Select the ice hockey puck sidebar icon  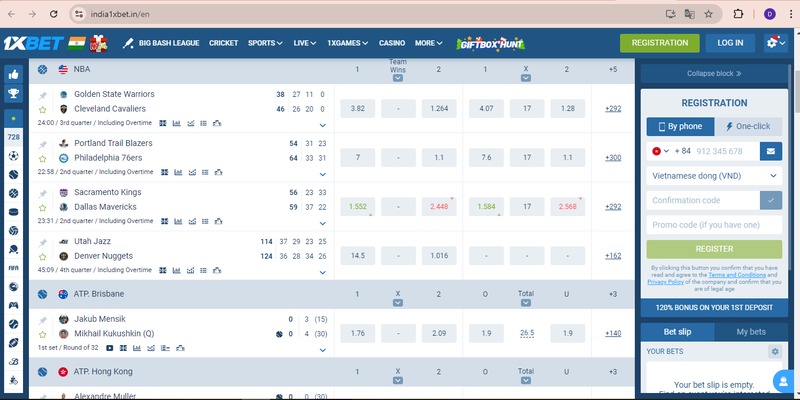click(x=13, y=212)
